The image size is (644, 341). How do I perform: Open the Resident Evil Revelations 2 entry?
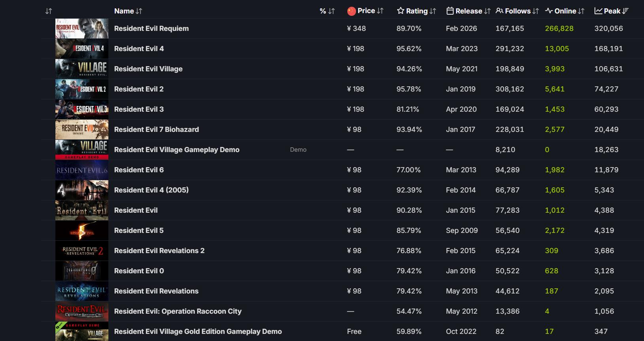(x=159, y=251)
